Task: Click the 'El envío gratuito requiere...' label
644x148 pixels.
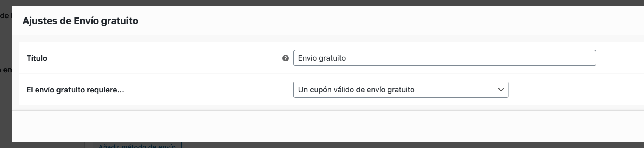Action: [75, 90]
